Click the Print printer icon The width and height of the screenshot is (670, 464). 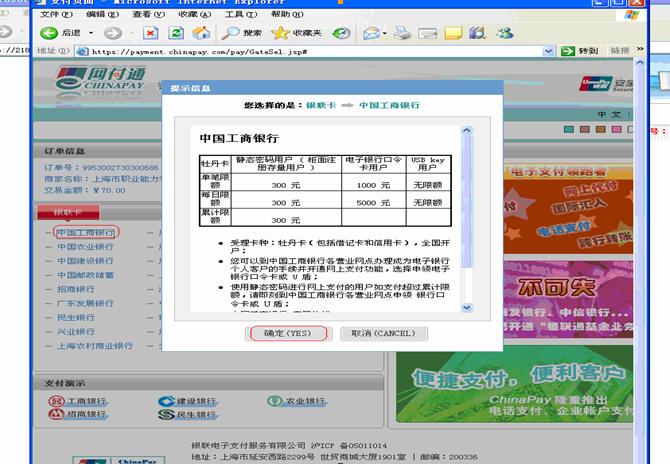[x=402, y=33]
